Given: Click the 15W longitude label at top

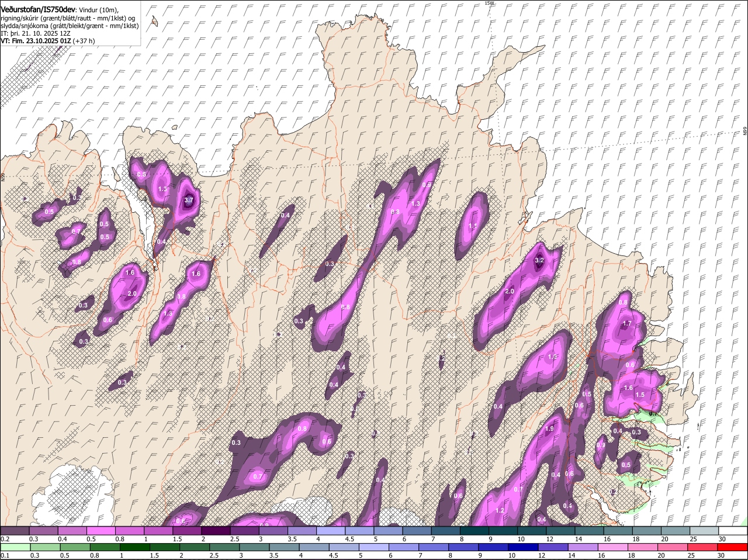Looking at the screenshot, I should (489, 3).
